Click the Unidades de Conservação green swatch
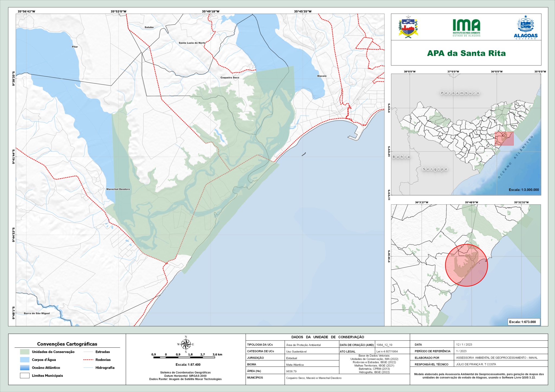555x392 pixels. tap(25, 352)
